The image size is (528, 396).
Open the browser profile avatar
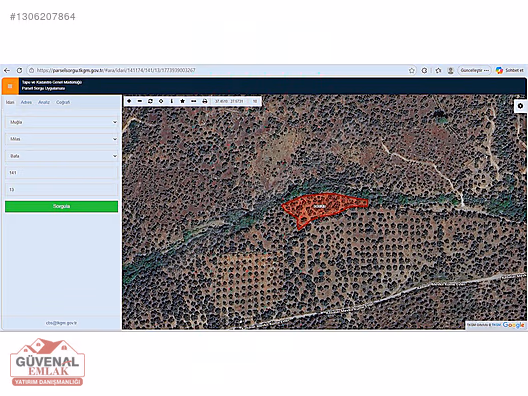point(451,70)
